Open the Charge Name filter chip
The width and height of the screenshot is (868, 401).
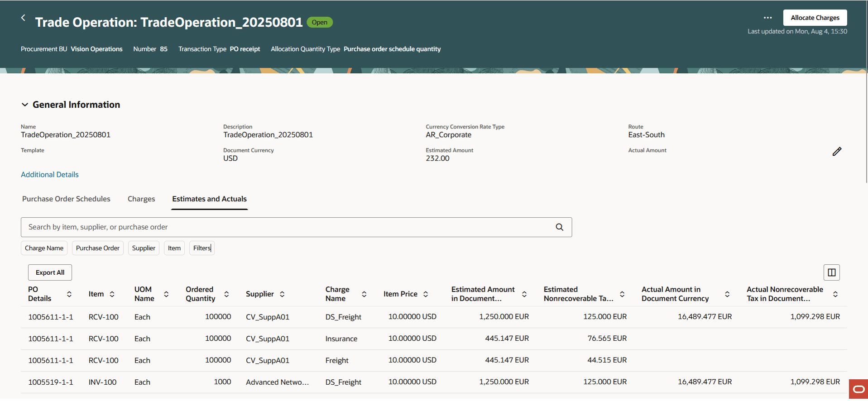(x=44, y=248)
